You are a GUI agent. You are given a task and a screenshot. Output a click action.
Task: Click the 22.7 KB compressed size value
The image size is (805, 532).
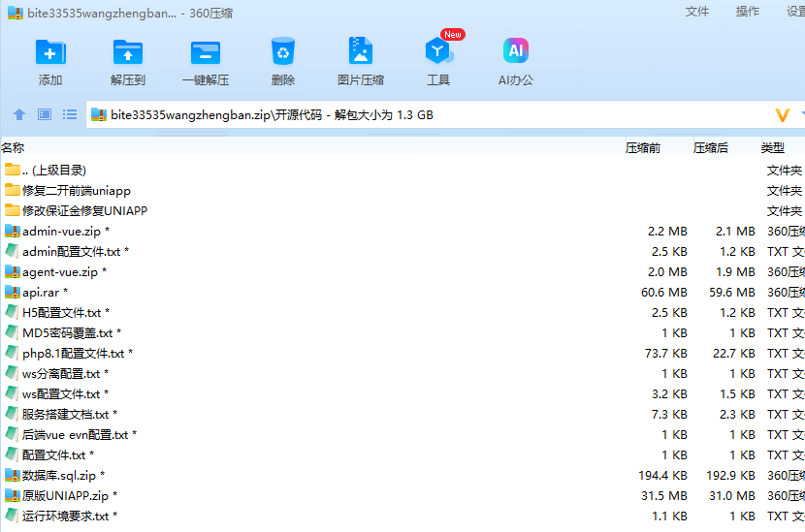733,354
